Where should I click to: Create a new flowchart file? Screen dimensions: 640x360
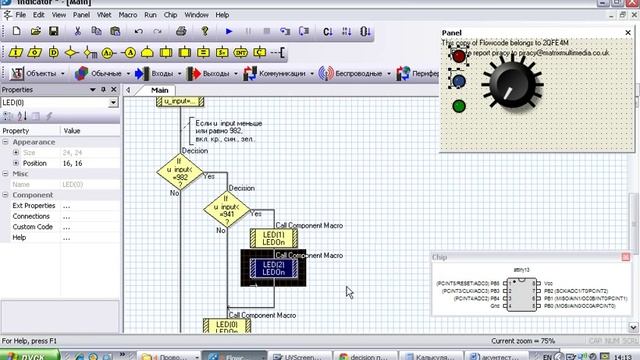click(16, 31)
